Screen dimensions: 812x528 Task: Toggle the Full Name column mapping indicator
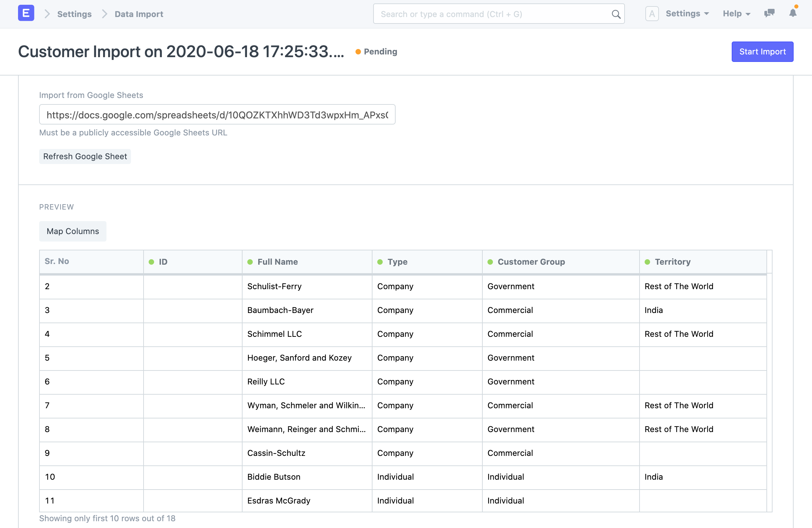(250, 262)
